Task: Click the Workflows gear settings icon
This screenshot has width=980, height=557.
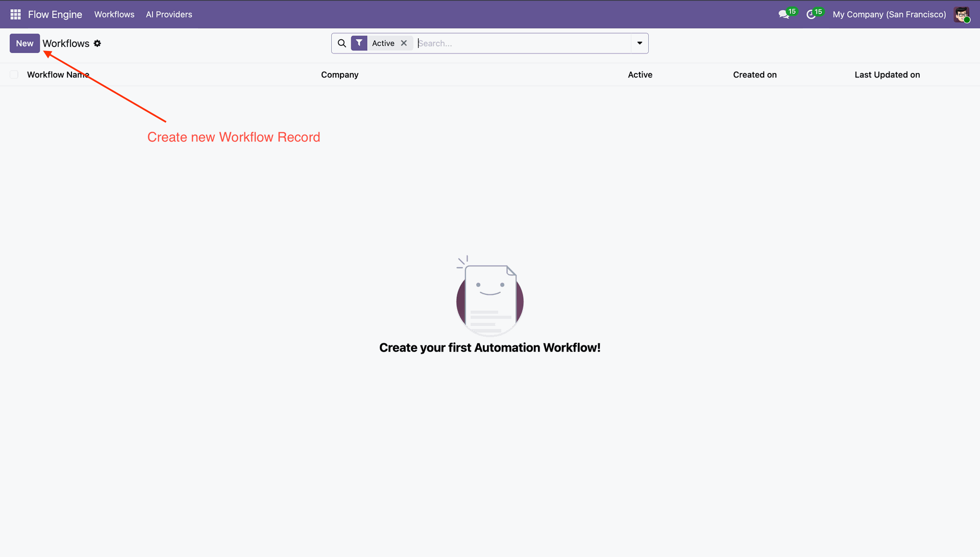Action: pyautogui.click(x=97, y=43)
